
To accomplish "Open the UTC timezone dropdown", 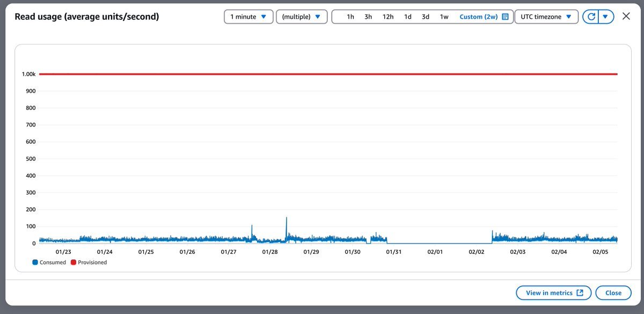I will click(x=546, y=17).
